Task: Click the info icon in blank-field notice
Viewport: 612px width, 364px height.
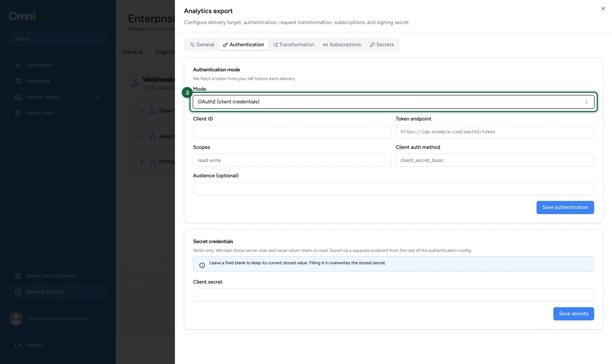Action: tap(202, 265)
